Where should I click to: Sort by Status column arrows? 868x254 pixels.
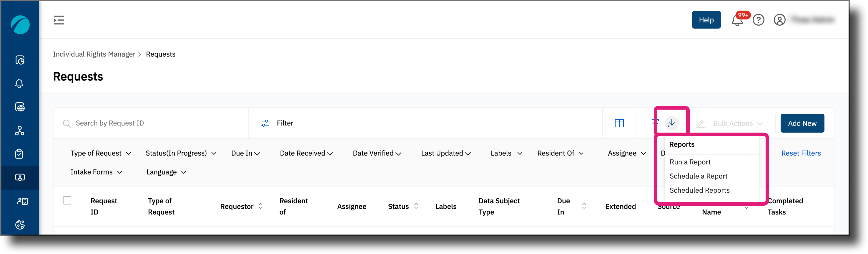(x=416, y=206)
